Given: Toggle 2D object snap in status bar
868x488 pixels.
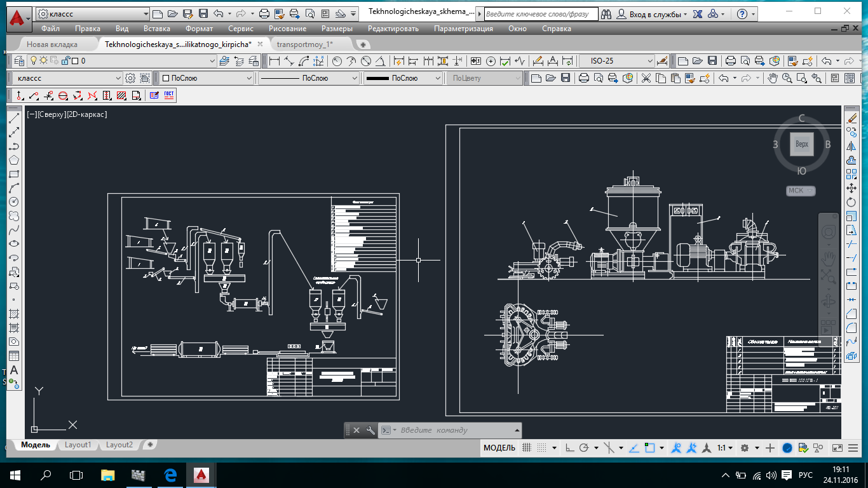Looking at the screenshot, I should click(649, 448).
